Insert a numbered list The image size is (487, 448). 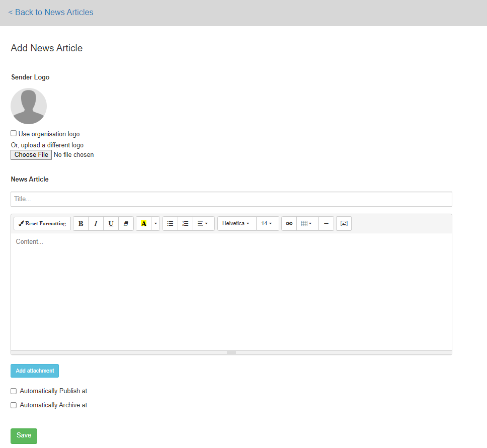(185, 224)
